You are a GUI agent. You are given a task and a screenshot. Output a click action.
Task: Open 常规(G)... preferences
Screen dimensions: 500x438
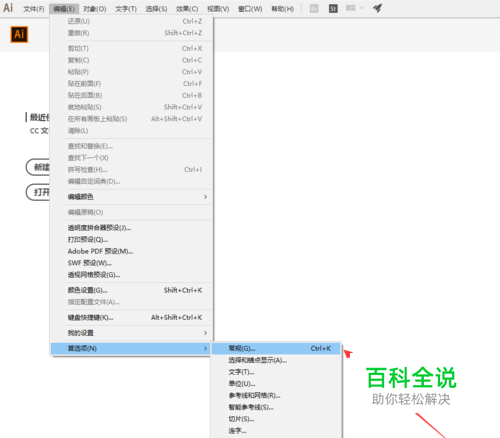(x=276, y=349)
